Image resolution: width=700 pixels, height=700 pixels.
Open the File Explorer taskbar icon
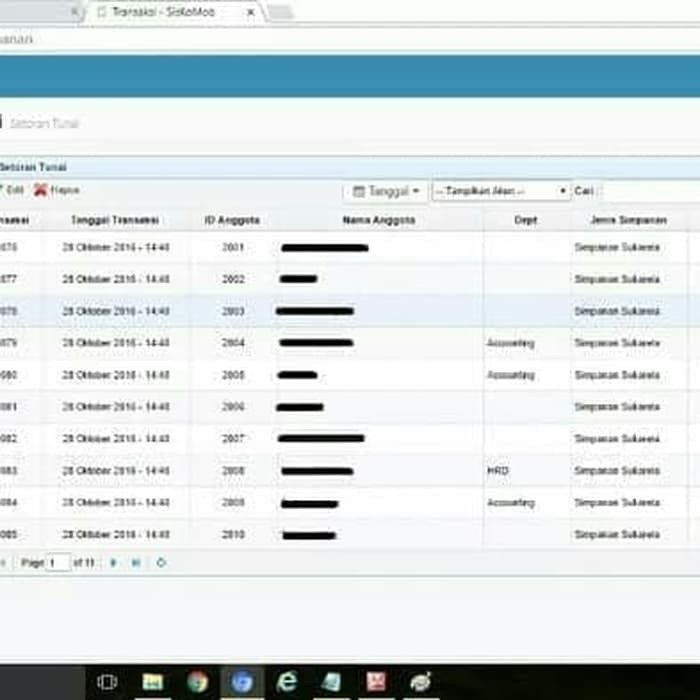click(x=153, y=682)
